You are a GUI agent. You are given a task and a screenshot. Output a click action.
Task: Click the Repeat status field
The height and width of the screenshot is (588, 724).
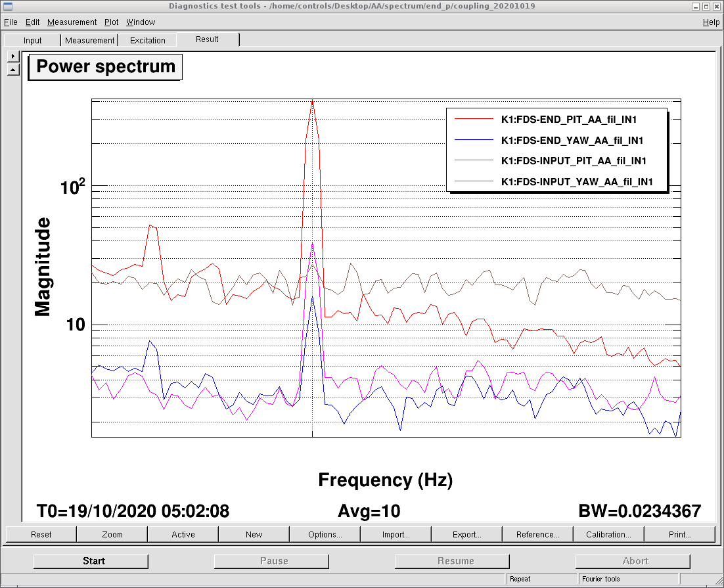click(x=541, y=579)
